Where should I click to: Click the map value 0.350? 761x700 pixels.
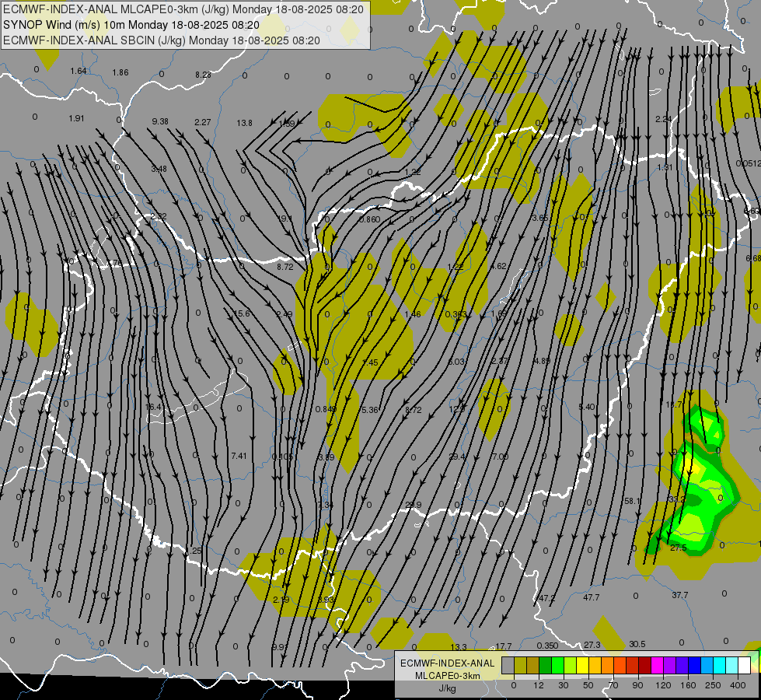click(547, 645)
